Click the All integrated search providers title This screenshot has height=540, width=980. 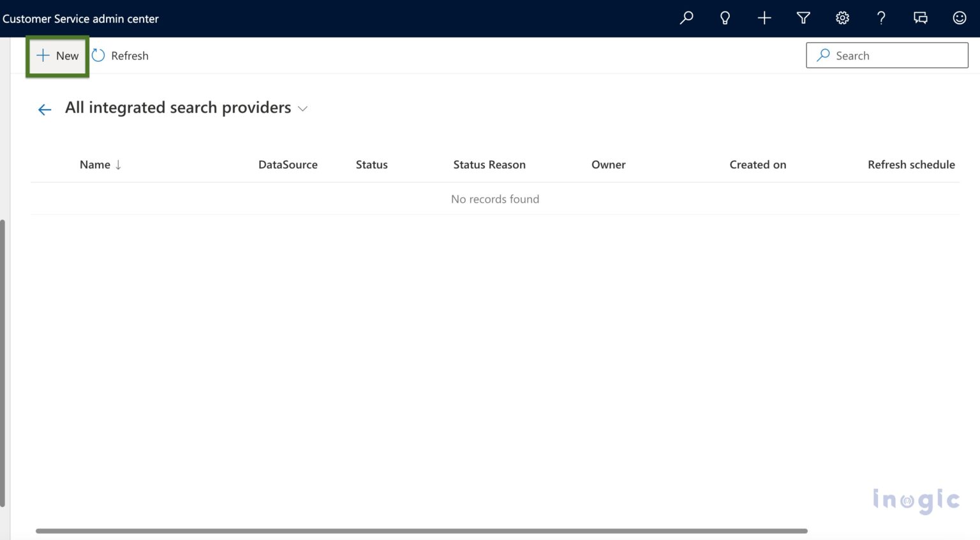tap(177, 107)
